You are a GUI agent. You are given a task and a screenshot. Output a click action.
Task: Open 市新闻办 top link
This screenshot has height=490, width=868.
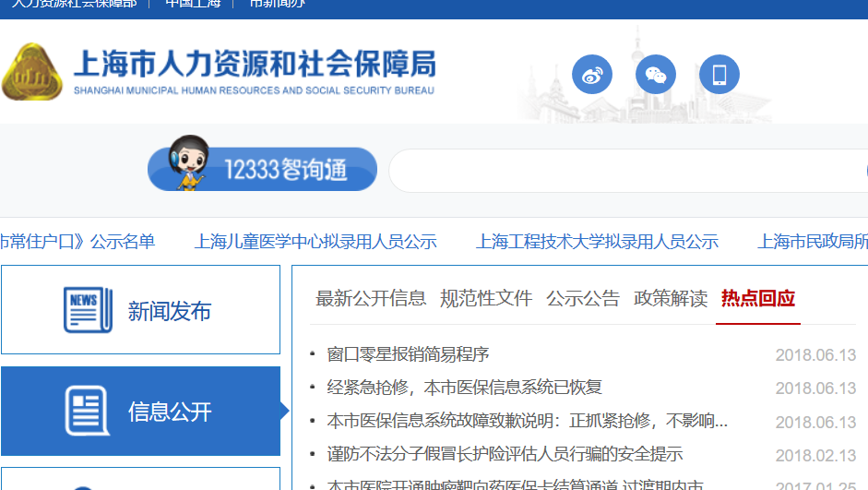tap(277, 4)
